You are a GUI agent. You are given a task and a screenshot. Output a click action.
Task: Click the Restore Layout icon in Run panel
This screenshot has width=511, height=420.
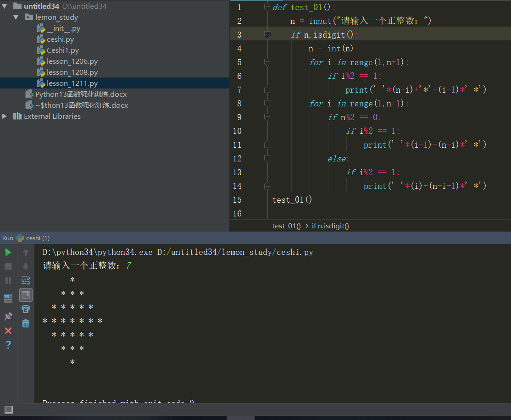(8, 298)
